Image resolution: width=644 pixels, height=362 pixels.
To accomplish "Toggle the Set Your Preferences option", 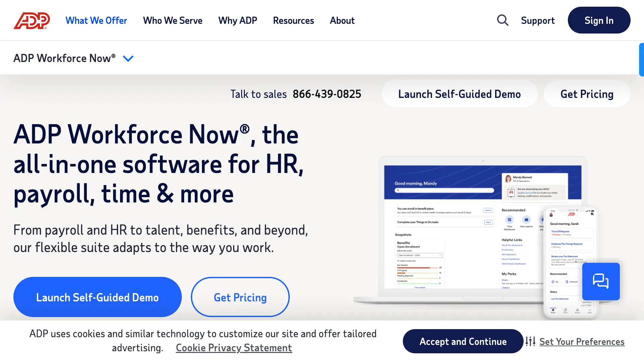I will tap(582, 341).
